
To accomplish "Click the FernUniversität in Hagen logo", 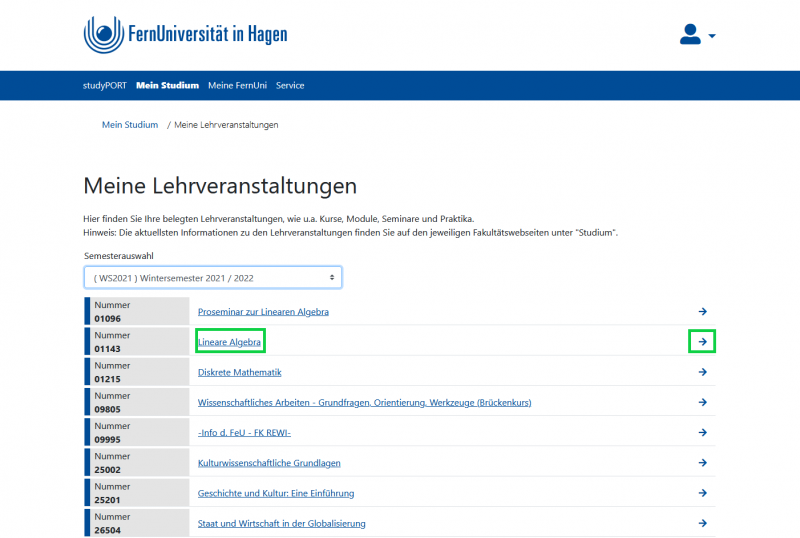I will pyautogui.click(x=185, y=35).
